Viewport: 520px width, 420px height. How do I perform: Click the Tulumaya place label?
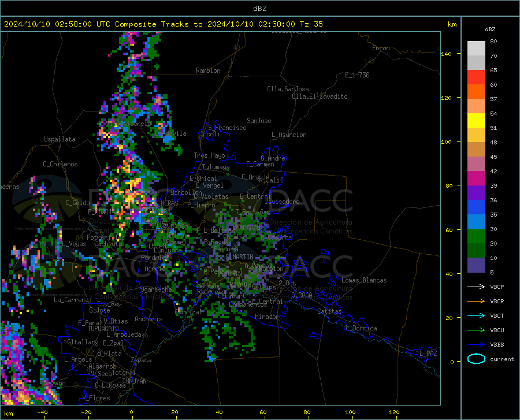pos(216,167)
